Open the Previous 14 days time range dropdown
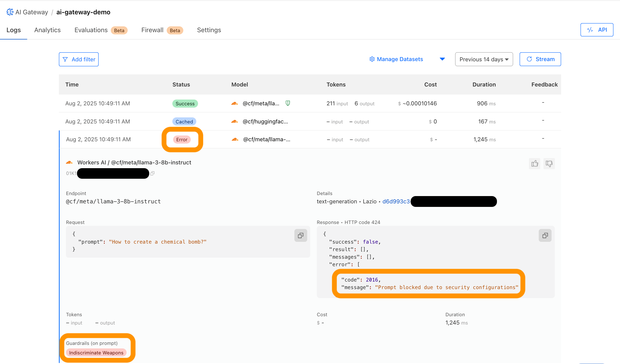 coord(484,59)
